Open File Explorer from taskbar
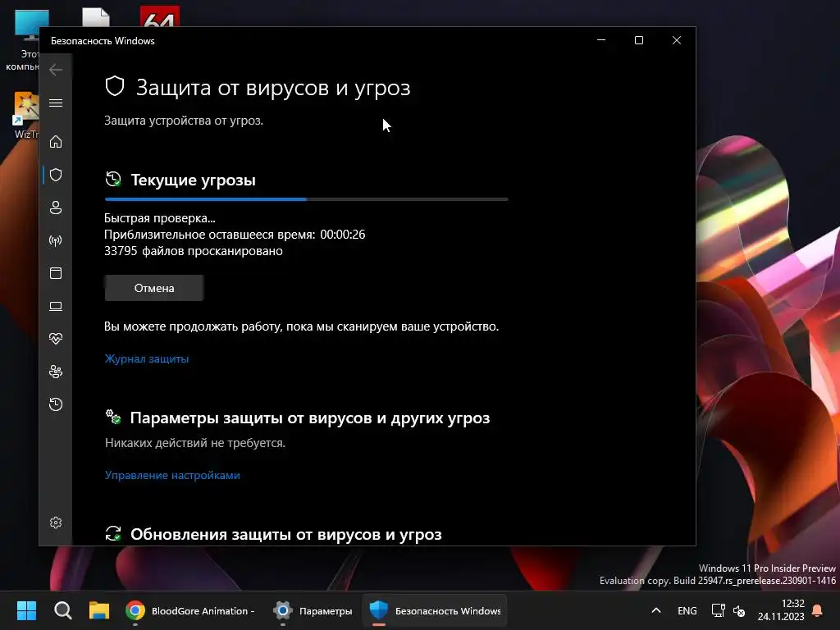This screenshot has width=840, height=630. (99, 610)
